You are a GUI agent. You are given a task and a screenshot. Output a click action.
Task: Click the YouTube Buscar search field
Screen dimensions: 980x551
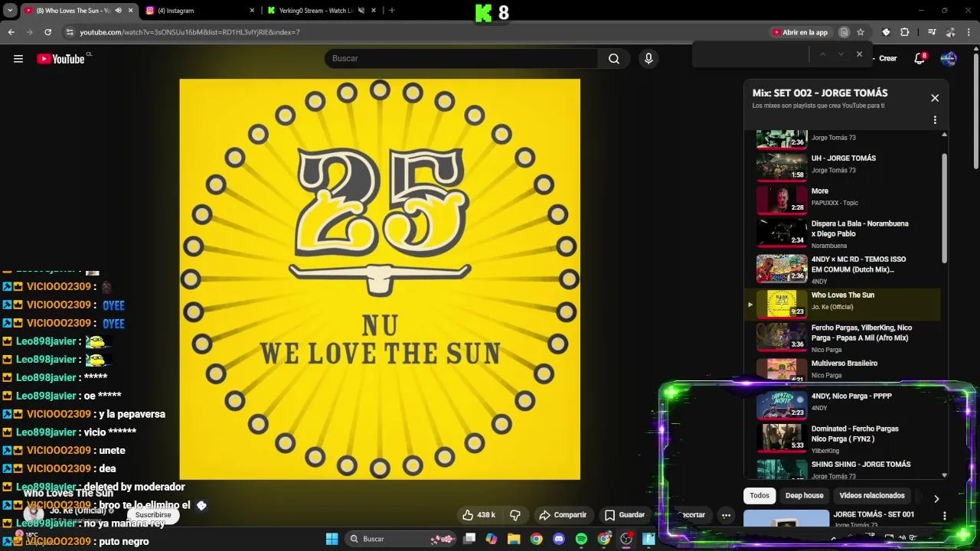tap(462, 59)
